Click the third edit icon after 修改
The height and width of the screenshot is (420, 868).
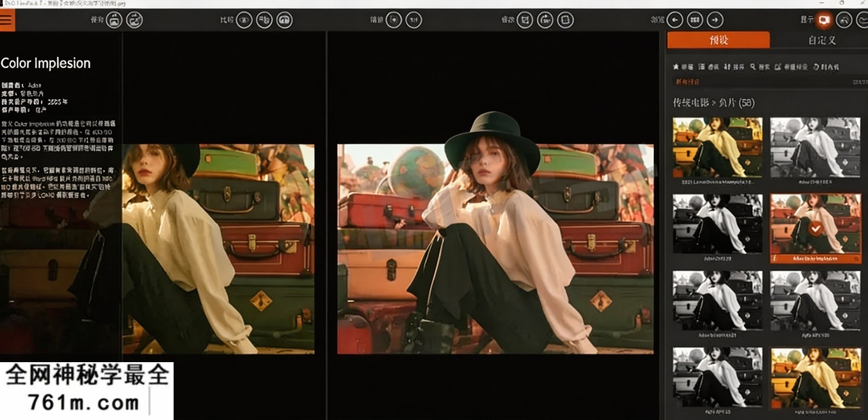pyautogui.click(x=565, y=20)
